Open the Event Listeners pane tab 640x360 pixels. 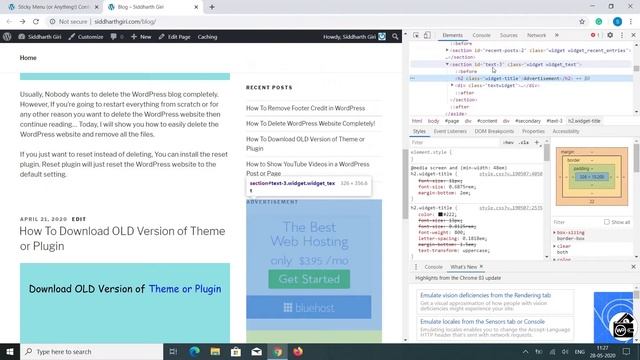pyautogui.click(x=450, y=131)
